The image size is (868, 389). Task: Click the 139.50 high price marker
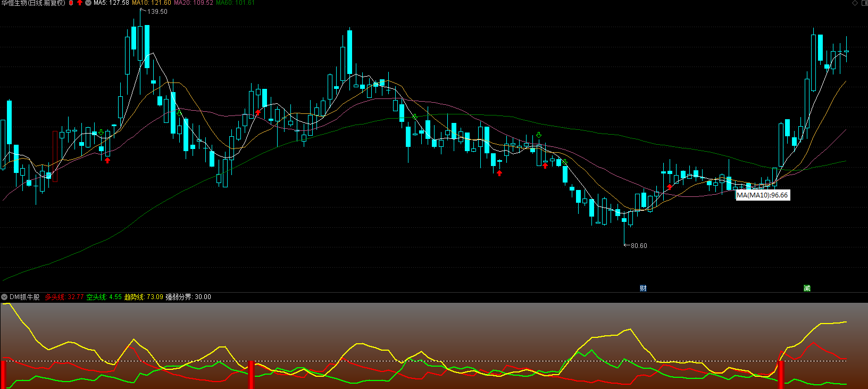coord(157,12)
